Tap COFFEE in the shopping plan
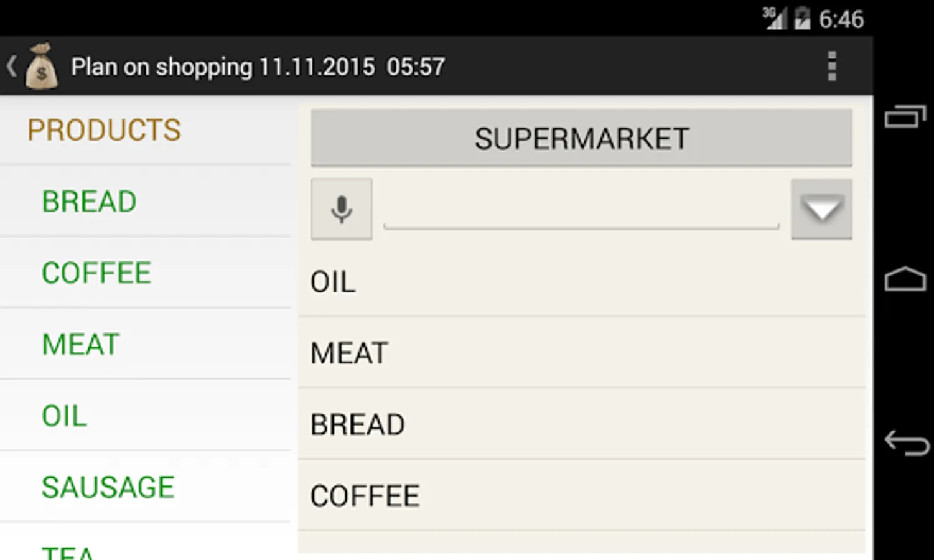The height and width of the screenshot is (560, 934). pos(365,497)
